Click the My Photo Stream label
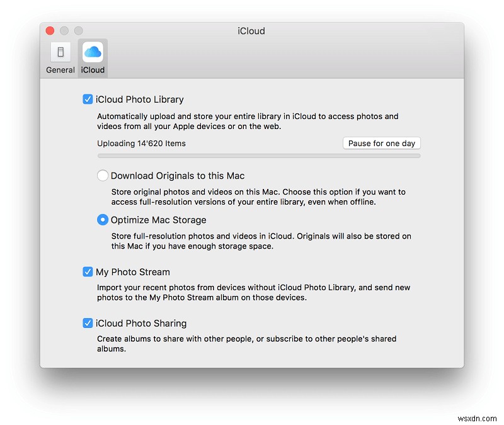 point(133,271)
